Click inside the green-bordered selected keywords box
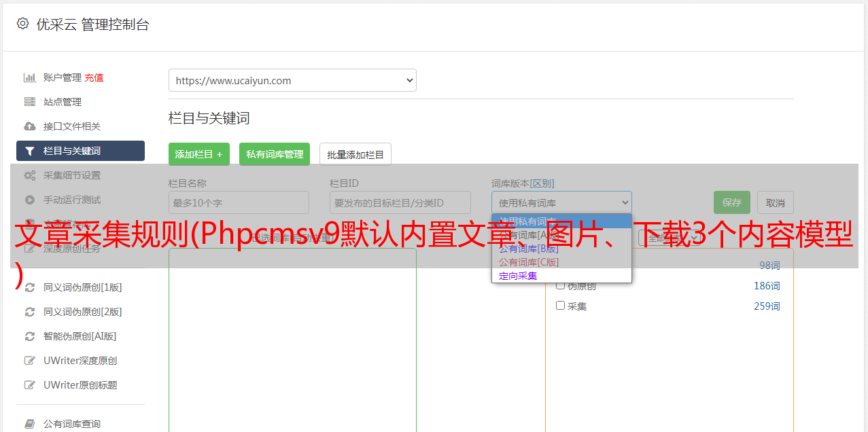868x432 pixels. pos(292,340)
